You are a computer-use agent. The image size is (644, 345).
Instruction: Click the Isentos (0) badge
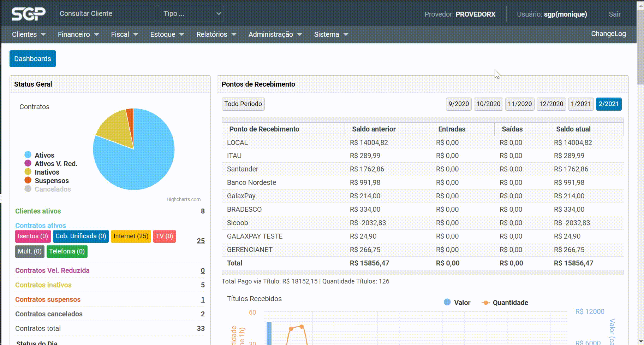33,236
